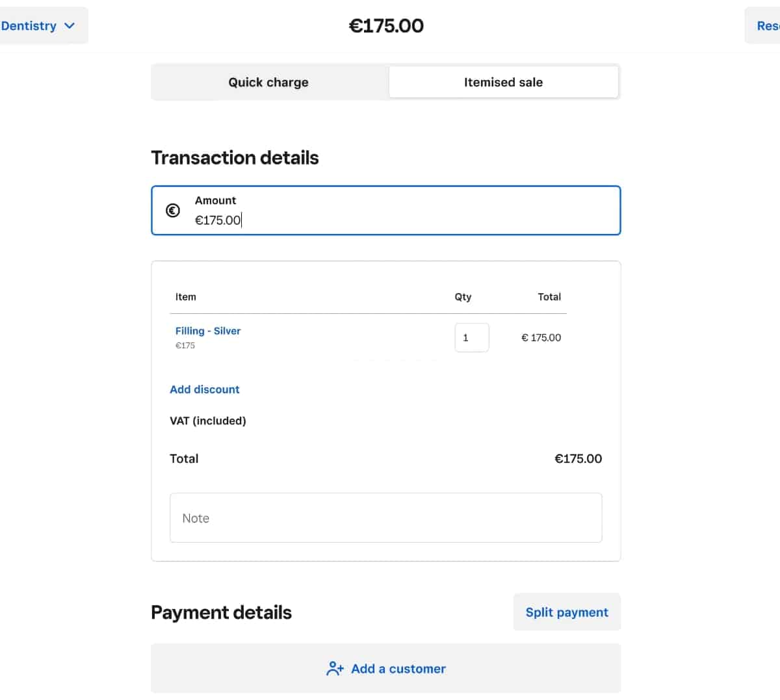
Task: Click the Add discount link
Action: (205, 389)
